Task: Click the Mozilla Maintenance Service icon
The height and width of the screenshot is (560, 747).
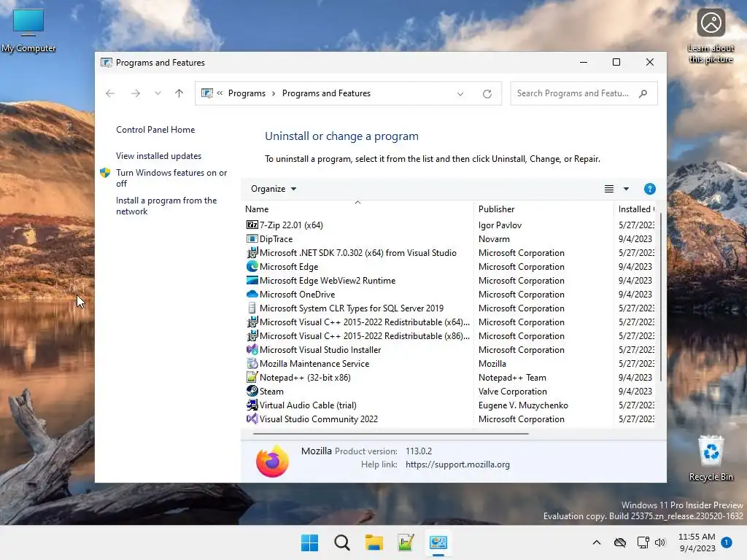Action: point(252,363)
